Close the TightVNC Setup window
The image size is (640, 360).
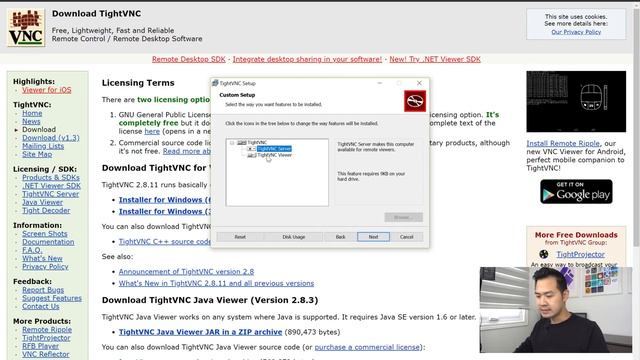[419, 83]
